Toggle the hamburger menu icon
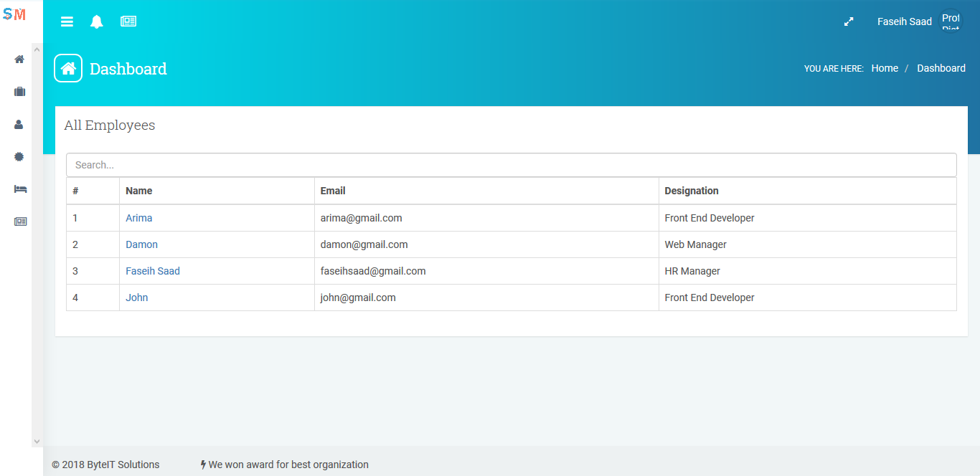Screen dimensions: 980x476 (67, 22)
